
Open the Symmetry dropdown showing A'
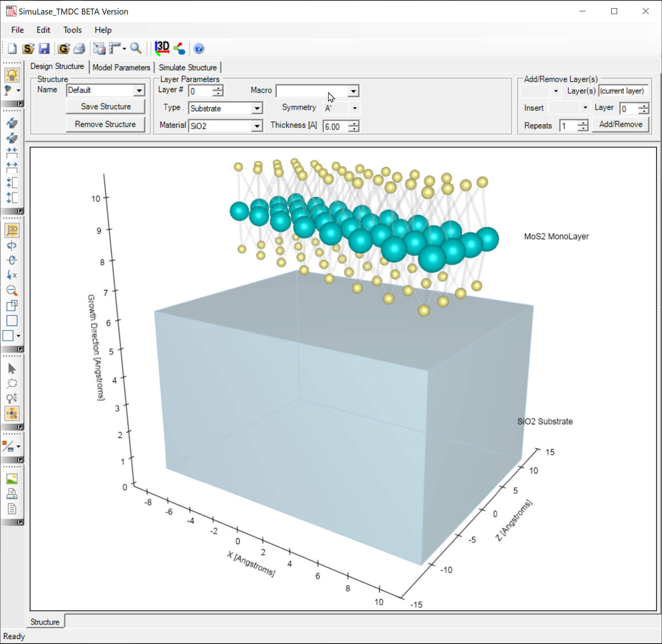pyautogui.click(x=354, y=108)
